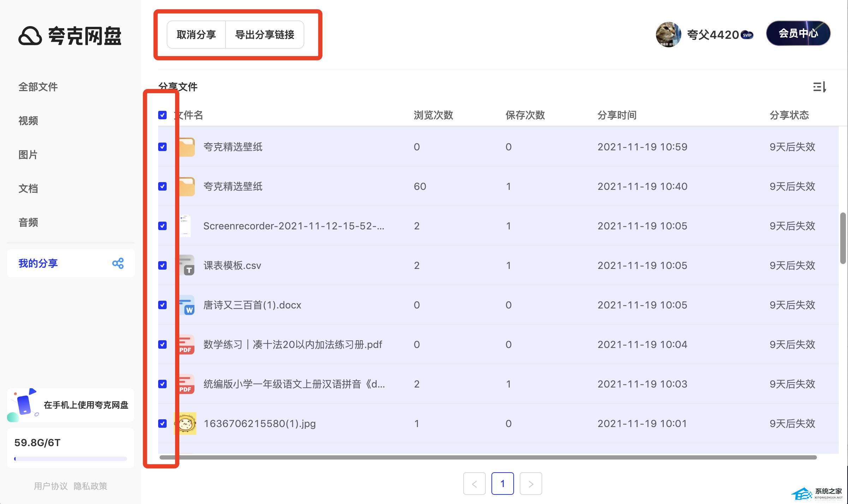
Task: Click file name Screenrecorder-2021-11-12-15-52-...
Action: tap(294, 226)
